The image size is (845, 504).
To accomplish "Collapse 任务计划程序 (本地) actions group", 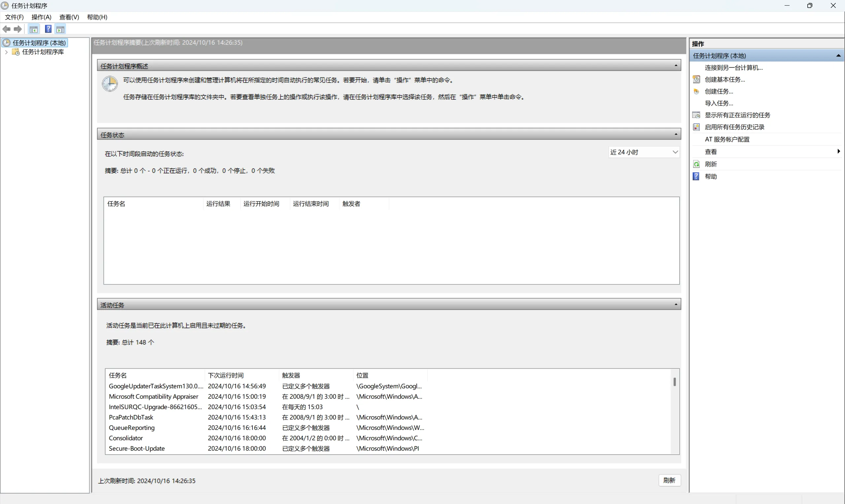I will pos(838,56).
